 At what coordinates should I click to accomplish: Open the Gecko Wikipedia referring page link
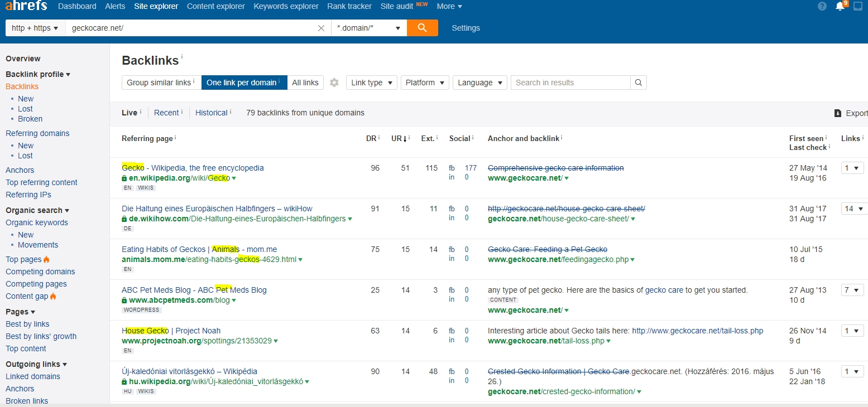click(193, 168)
